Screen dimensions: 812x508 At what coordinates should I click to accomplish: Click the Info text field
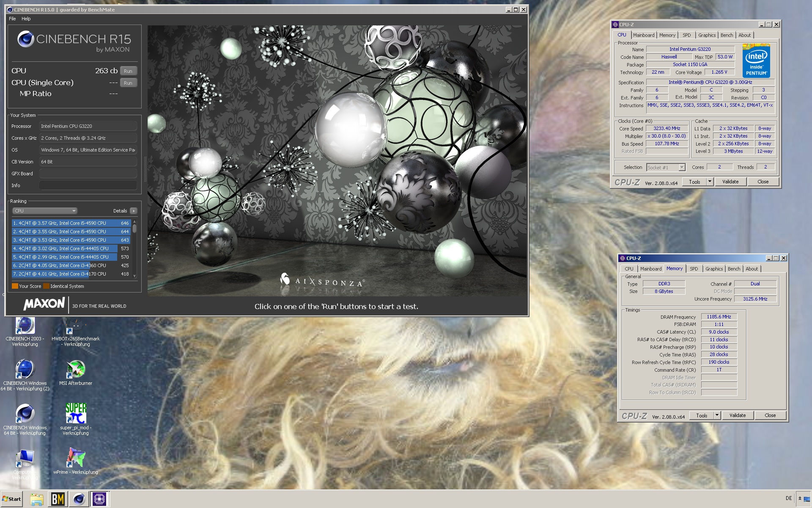[88, 185]
